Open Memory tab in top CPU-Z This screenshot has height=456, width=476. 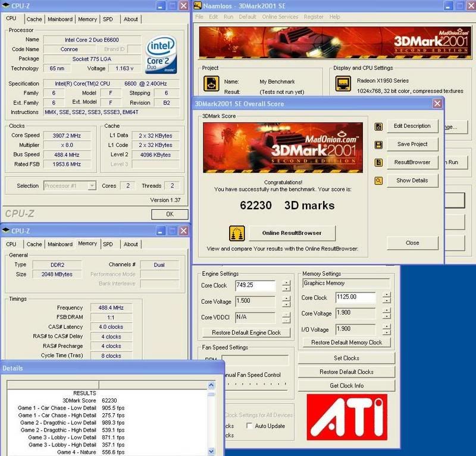(x=87, y=19)
